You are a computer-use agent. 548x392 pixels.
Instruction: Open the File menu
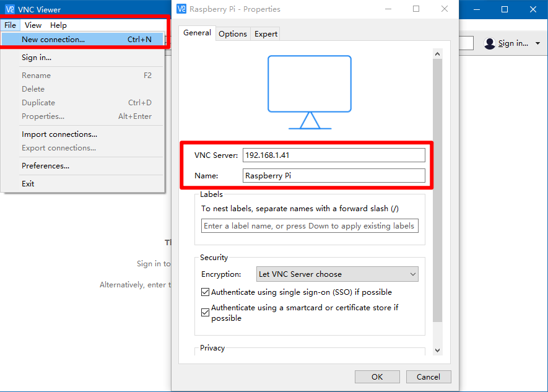point(10,25)
